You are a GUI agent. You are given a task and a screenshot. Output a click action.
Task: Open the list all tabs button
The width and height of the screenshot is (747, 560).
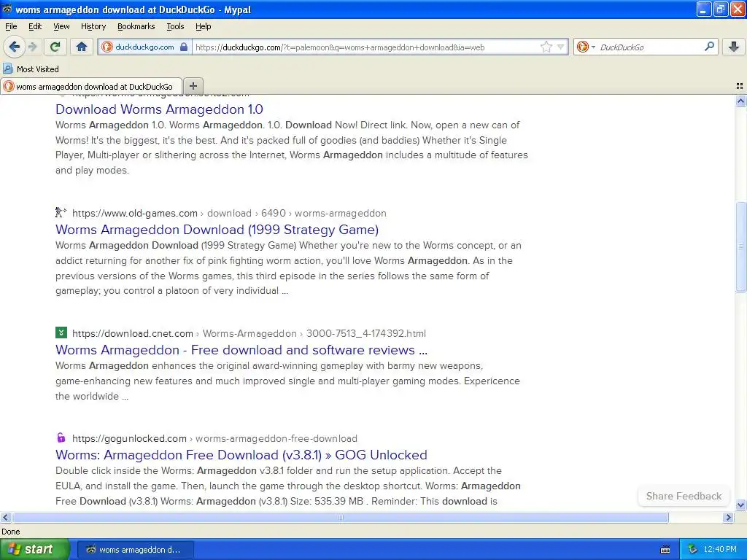click(740, 86)
